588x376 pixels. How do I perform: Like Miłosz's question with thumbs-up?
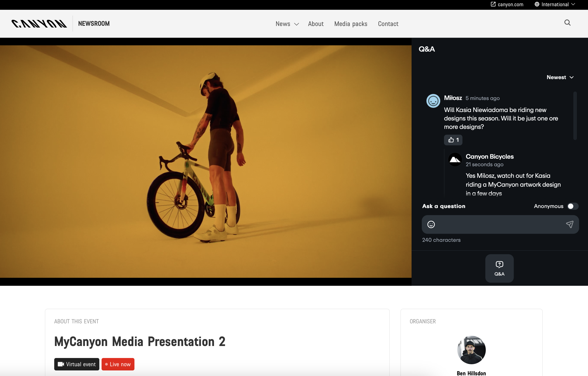click(453, 140)
